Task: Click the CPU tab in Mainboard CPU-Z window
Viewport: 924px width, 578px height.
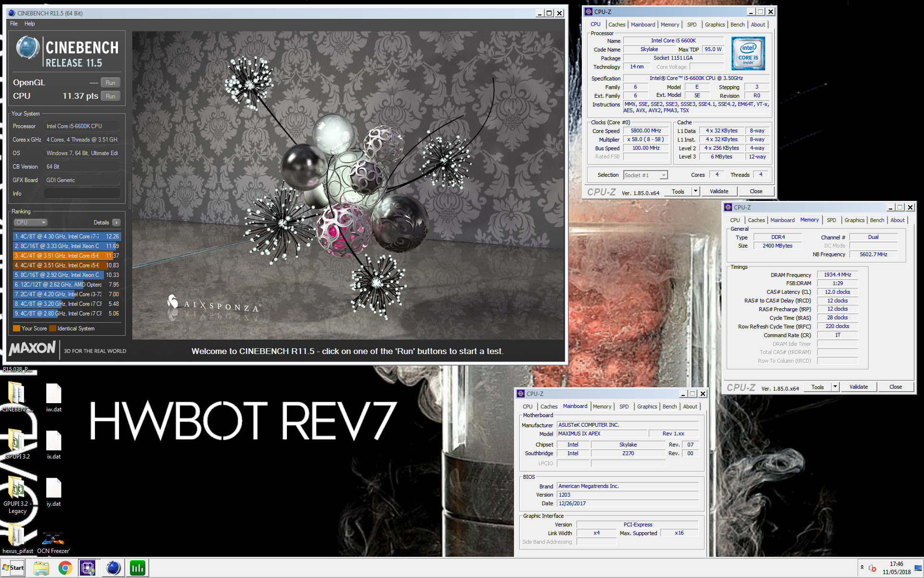Action: pos(527,407)
